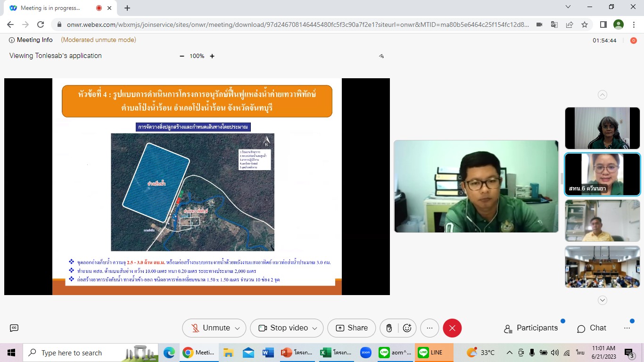Image resolution: width=644 pixels, height=362 pixels.
Task: Show previous participant thumbnails with up chevron
Action: (603, 95)
